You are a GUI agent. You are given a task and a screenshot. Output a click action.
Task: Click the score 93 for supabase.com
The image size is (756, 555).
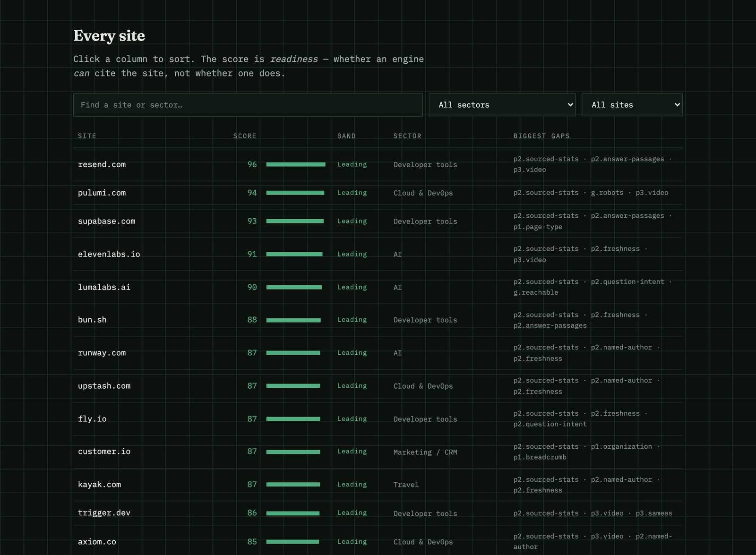tap(252, 221)
